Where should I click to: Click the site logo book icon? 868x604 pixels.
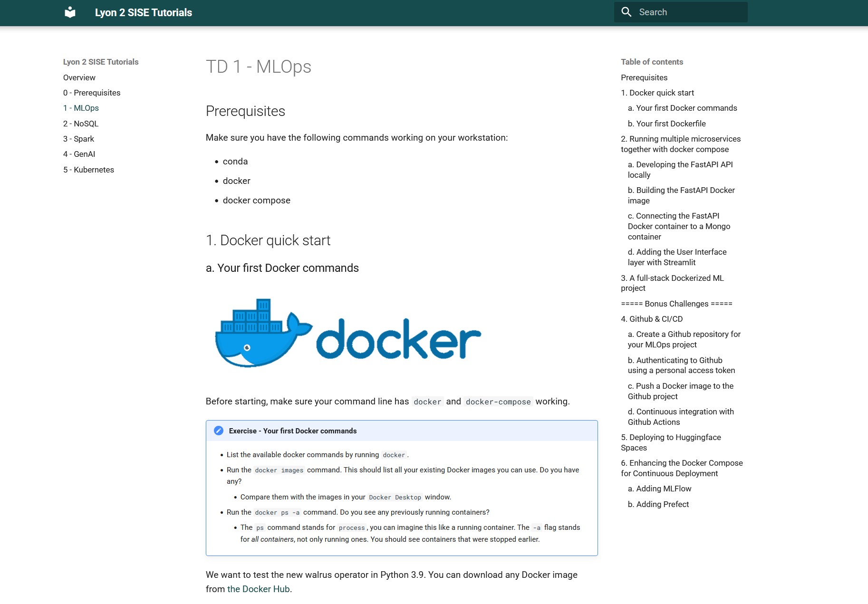[x=70, y=12]
